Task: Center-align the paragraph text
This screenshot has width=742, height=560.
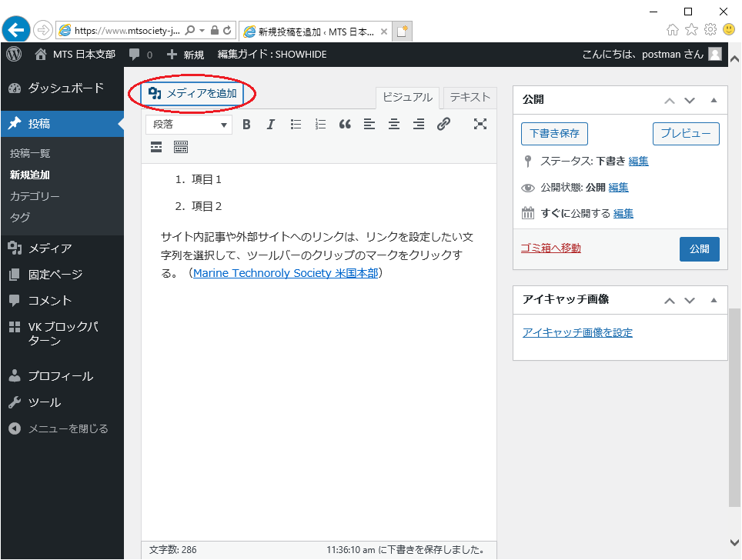Action: 394,124
